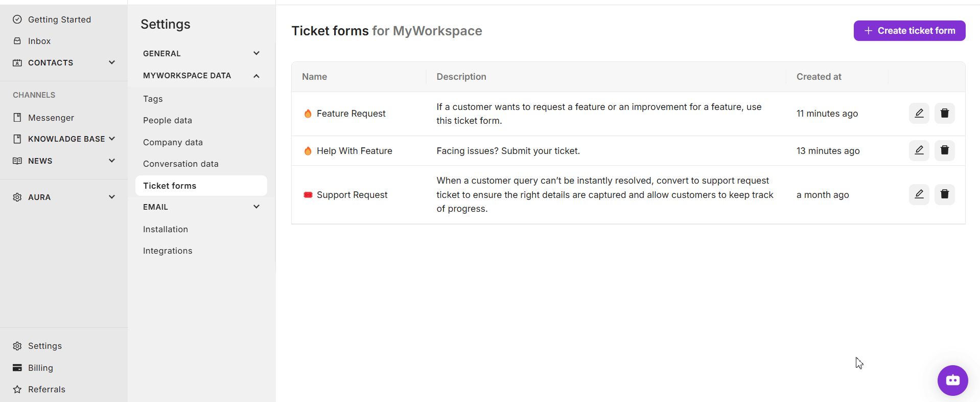Click the Billing card icon
Screen dimensions: 980x402
[x=17, y=368]
